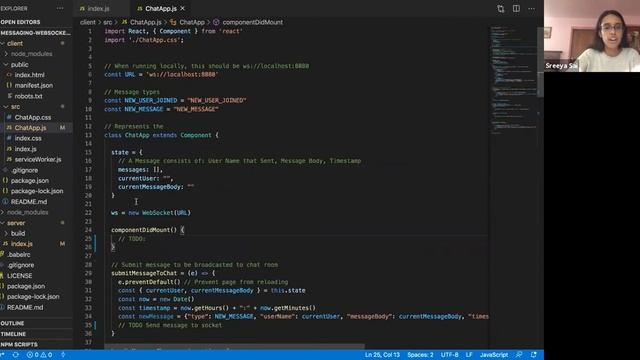Viewport: 640px width, 360px height.
Task: Place cursor on line 25 TODO comment
Action: click(132, 239)
